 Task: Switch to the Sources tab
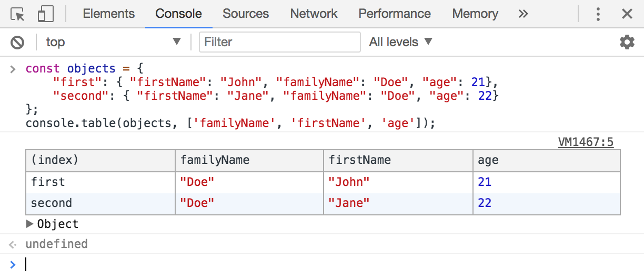tap(245, 14)
